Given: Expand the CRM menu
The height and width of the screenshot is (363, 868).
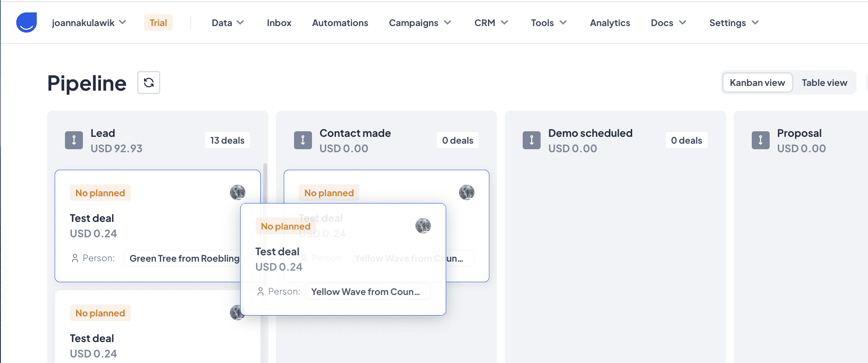Looking at the screenshot, I should point(491,23).
